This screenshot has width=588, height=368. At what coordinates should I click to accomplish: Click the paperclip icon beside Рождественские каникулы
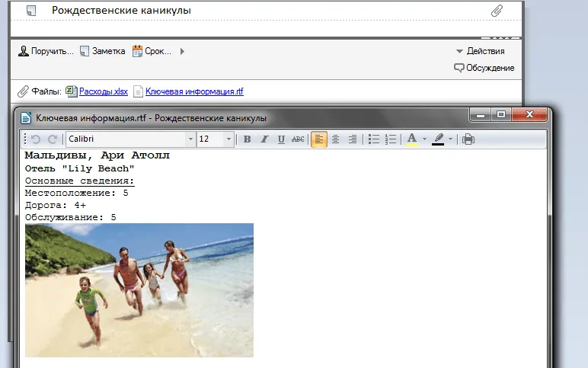pyautogui.click(x=497, y=11)
